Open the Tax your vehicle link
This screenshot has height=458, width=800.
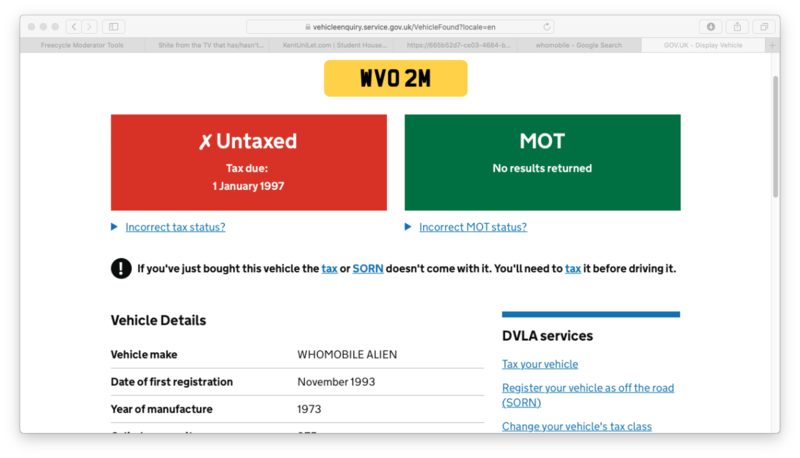pos(540,364)
